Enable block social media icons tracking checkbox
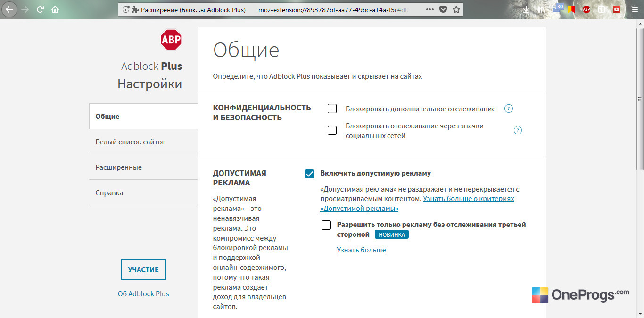Image resolution: width=644 pixels, height=318 pixels. [x=332, y=130]
